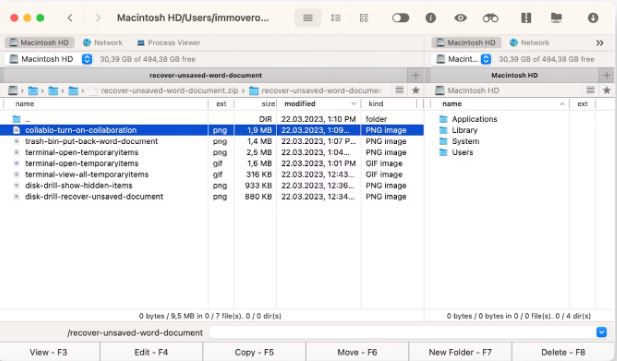Open Network in left pane
617x361 pixels.
click(x=103, y=43)
